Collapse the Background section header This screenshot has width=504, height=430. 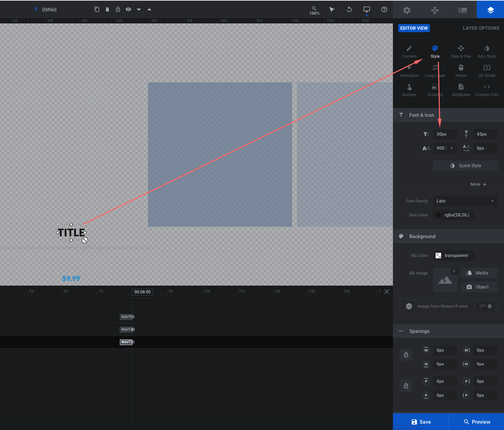point(448,236)
